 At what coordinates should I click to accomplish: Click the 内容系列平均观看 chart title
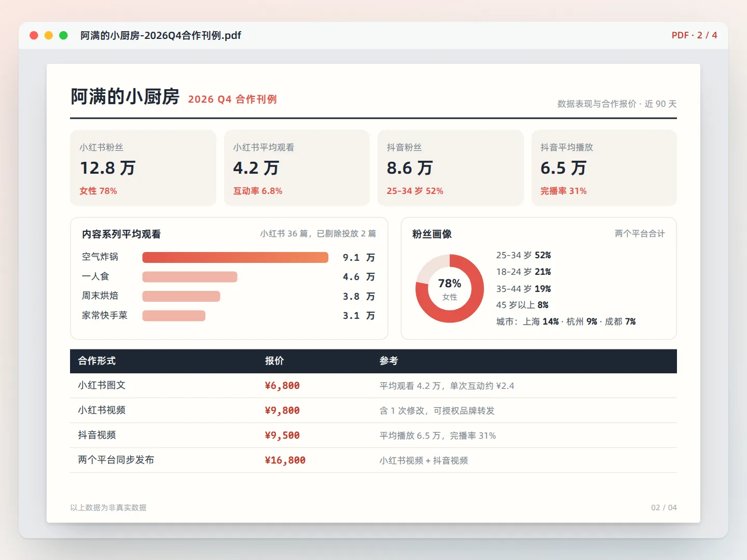(x=121, y=234)
